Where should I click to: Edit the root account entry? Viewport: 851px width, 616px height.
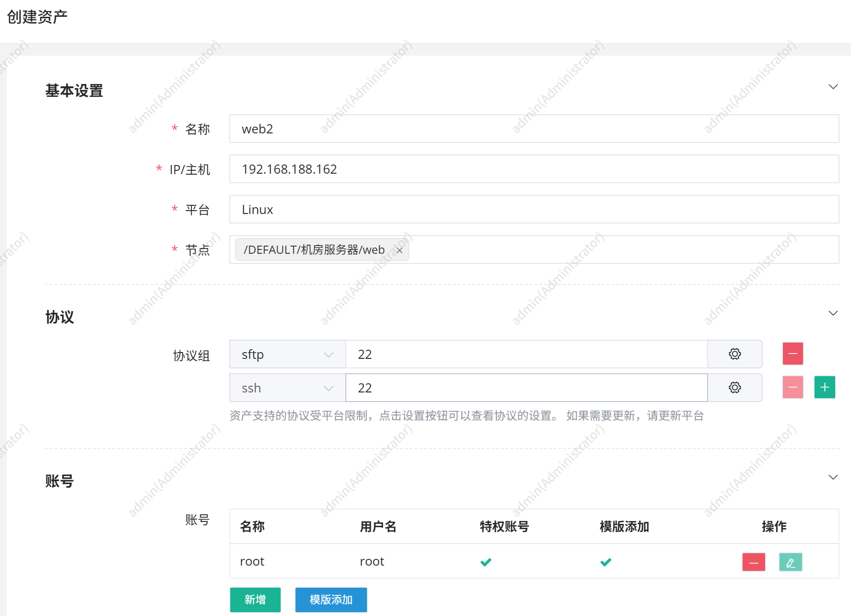coord(791,562)
